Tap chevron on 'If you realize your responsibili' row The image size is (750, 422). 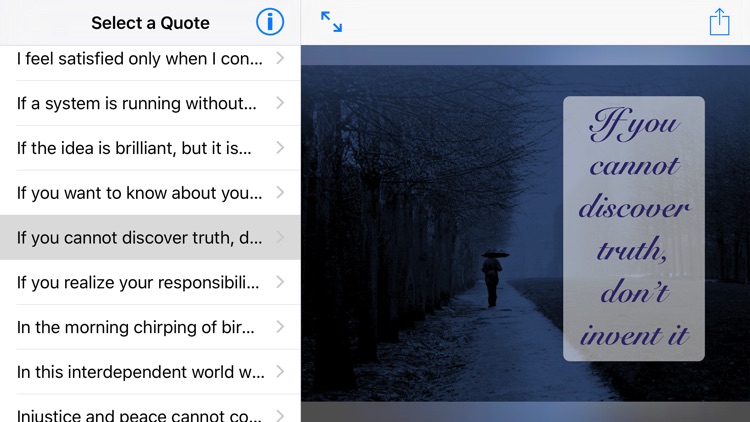[x=280, y=282]
